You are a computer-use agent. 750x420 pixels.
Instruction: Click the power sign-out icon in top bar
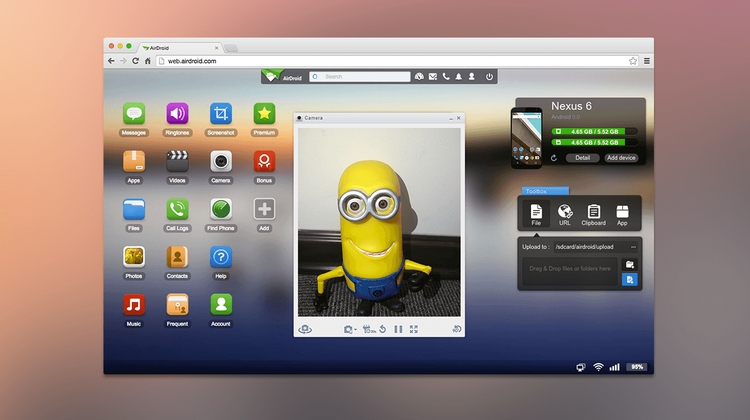pos(489,77)
